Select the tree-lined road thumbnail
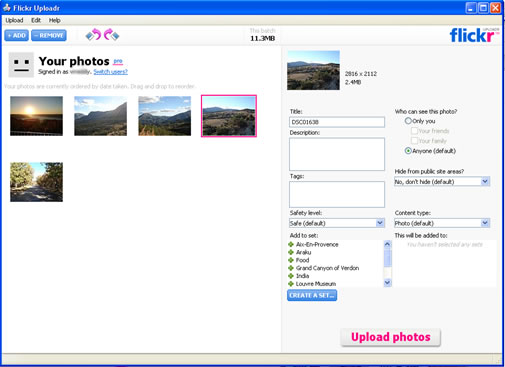This screenshot has width=505, height=367. 36,182
